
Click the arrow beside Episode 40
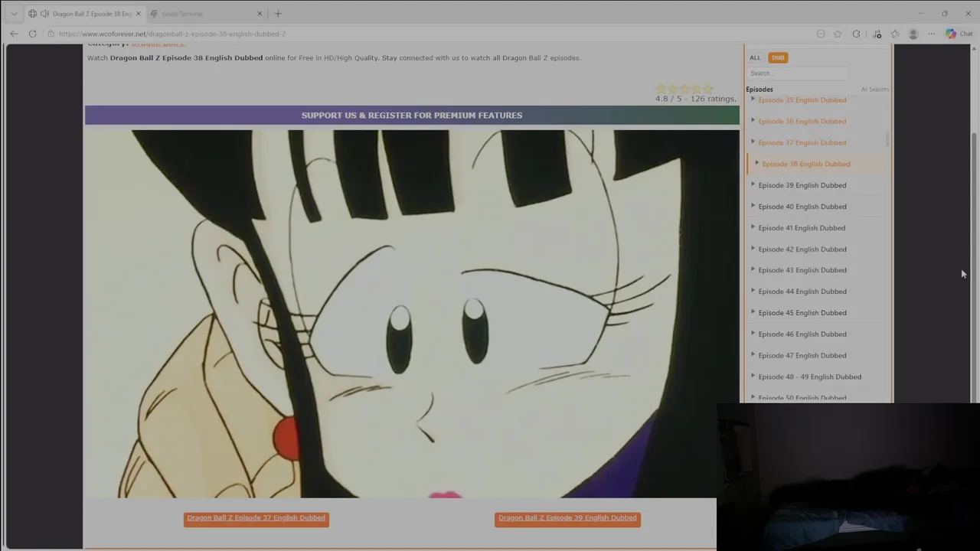[x=753, y=206]
